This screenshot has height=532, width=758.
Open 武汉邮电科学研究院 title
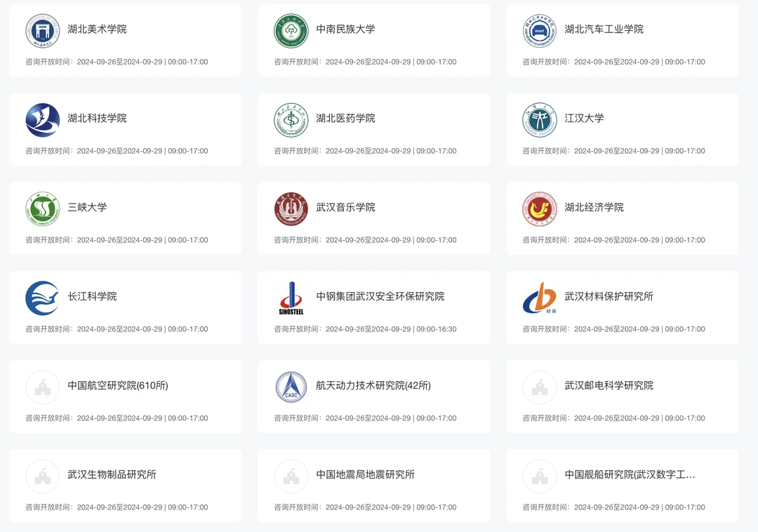(x=609, y=385)
